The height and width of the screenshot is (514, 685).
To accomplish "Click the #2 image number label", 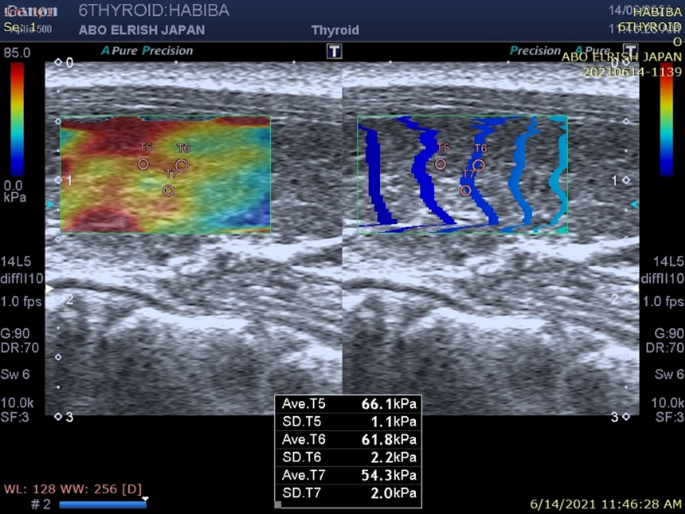I will click(x=41, y=504).
